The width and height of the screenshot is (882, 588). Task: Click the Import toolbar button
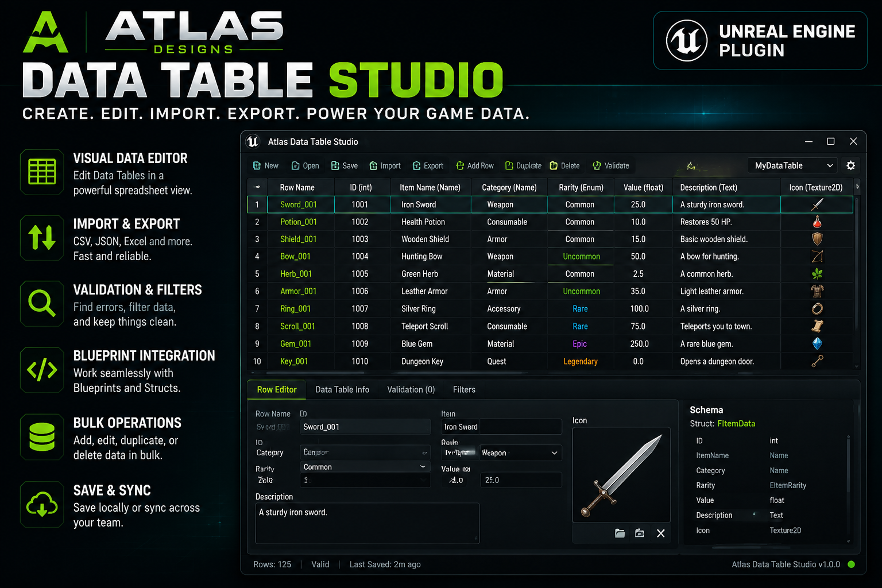pyautogui.click(x=385, y=165)
